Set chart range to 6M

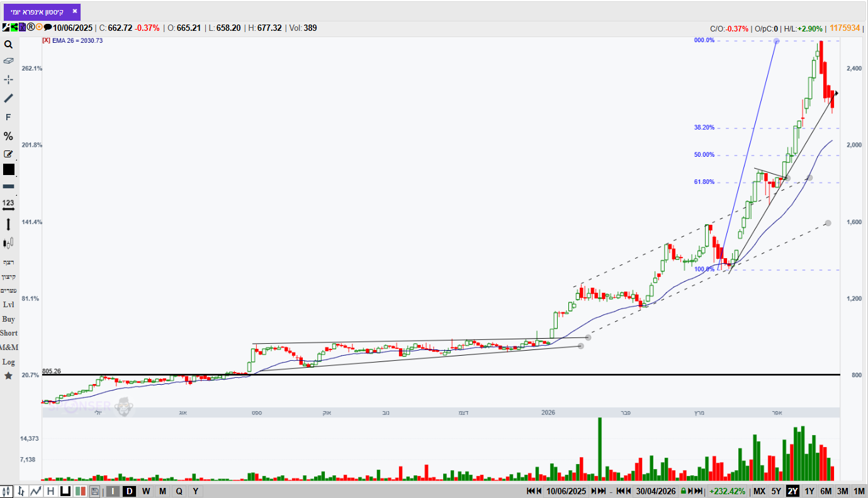826,491
